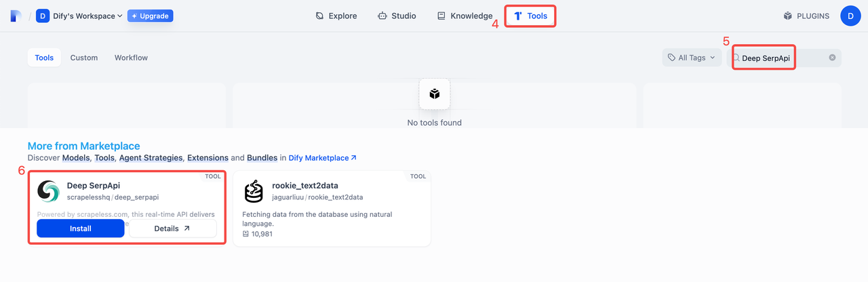Open Dify's Workspace dropdown
This screenshot has width=868, height=282.
[80, 16]
